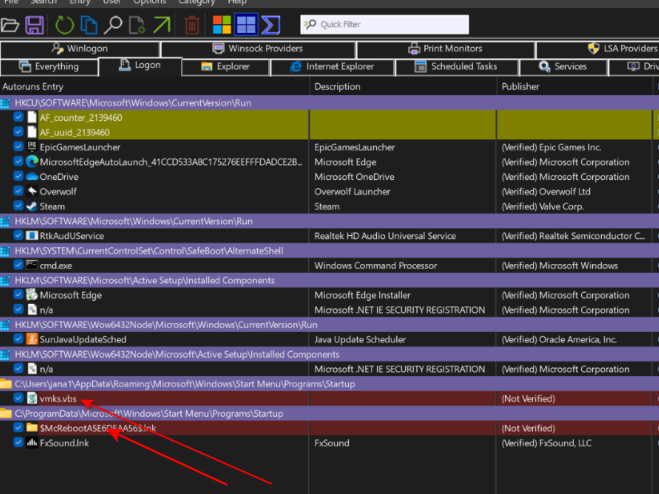This screenshot has width=659, height=494.
Task: Click the EpicGamesLauncher entry icon
Action: (x=32, y=147)
